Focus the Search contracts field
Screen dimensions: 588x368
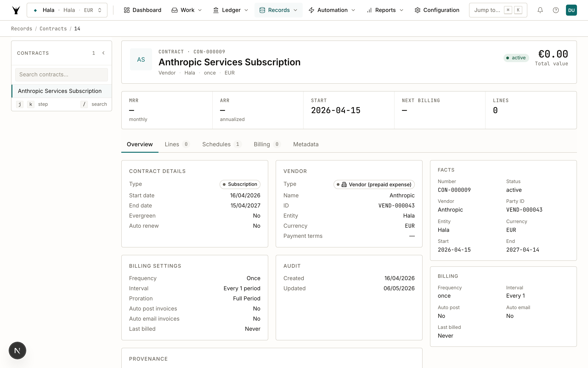(62, 75)
